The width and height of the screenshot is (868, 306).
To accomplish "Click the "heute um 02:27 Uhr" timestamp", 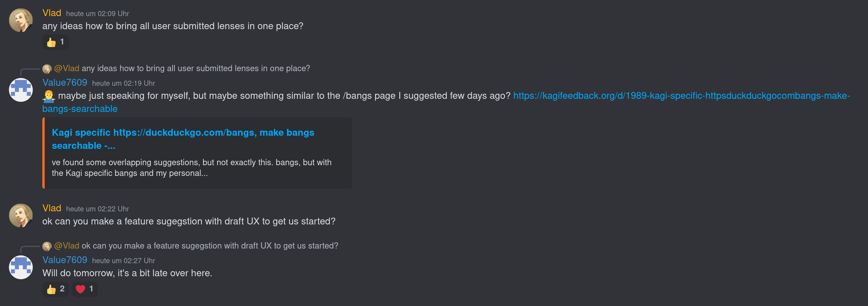I will point(123,260).
